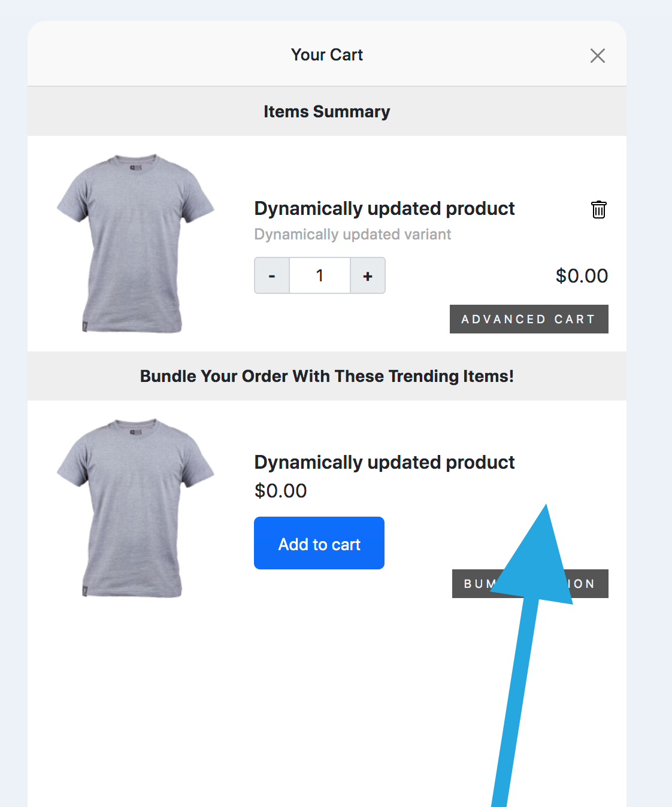
Task: Open t-shirt image in trending items section
Action: 135,508
